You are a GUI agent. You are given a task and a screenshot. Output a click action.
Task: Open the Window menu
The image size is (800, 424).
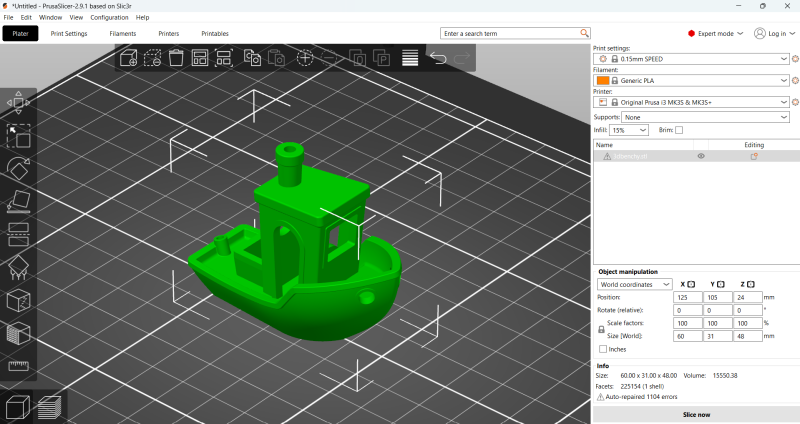click(x=51, y=17)
